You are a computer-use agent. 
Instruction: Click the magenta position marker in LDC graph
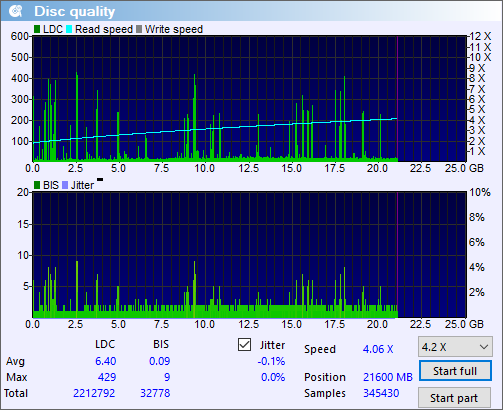coord(397,98)
